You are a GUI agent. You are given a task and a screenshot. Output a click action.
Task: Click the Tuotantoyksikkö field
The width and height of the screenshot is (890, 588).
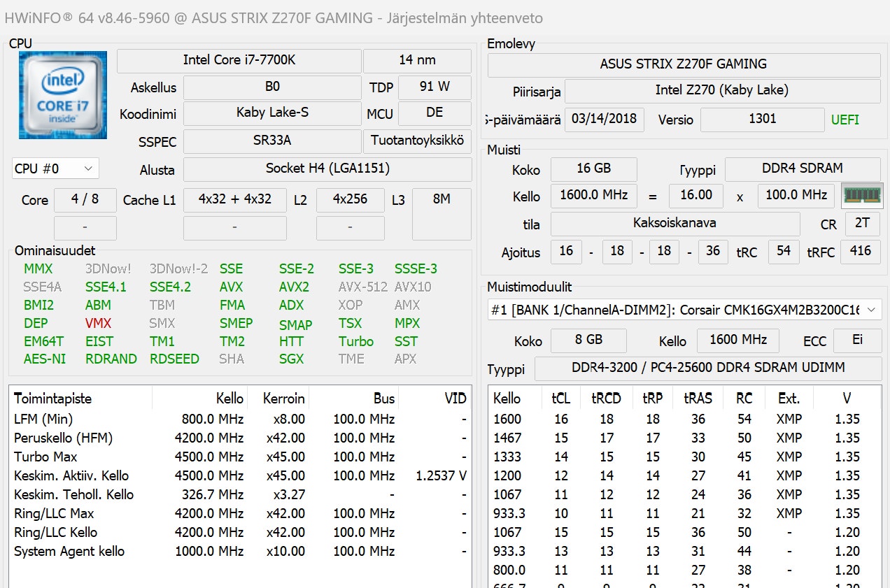418,141
